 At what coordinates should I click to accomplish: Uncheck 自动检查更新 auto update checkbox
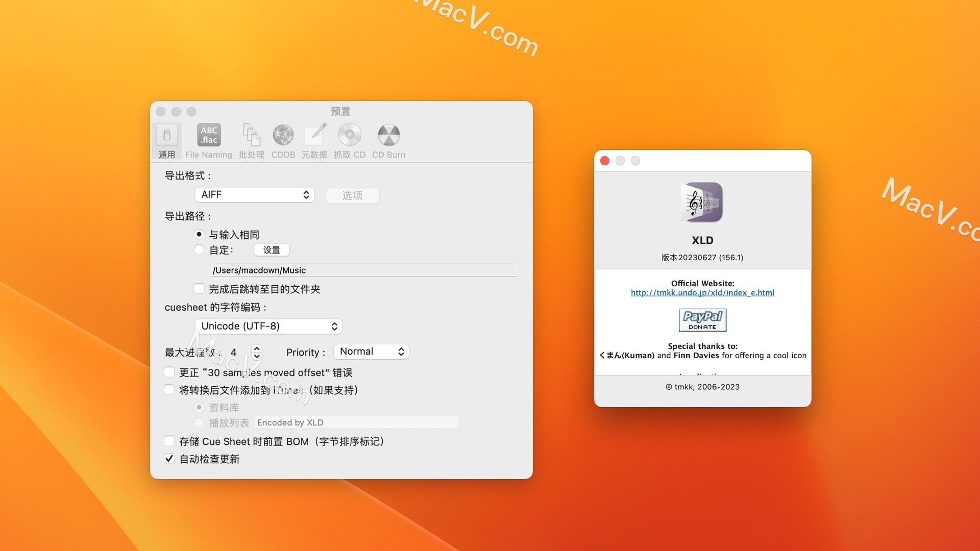click(169, 458)
